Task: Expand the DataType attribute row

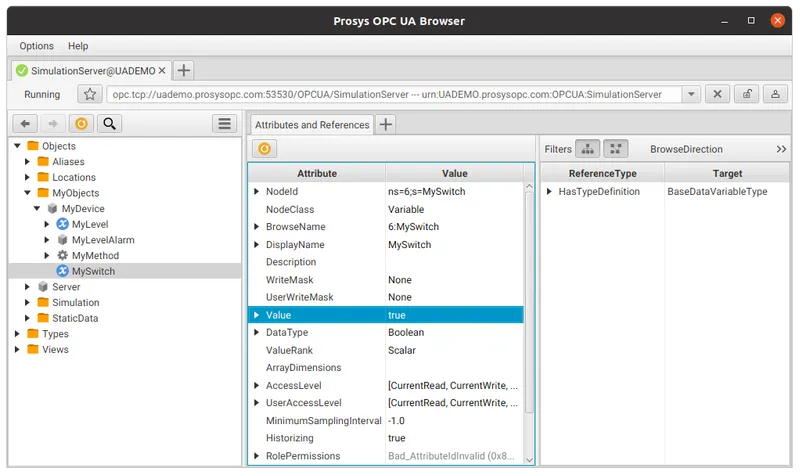Action: pos(257,332)
